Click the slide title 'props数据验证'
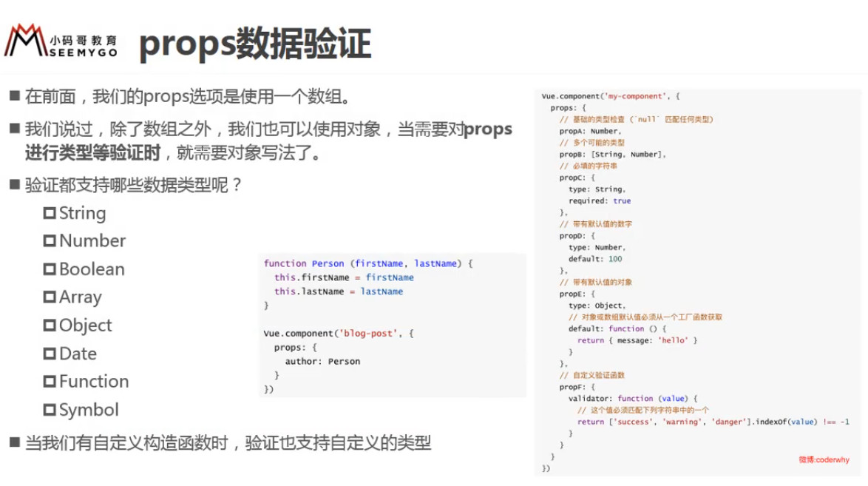The height and width of the screenshot is (486, 868). (x=254, y=44)
